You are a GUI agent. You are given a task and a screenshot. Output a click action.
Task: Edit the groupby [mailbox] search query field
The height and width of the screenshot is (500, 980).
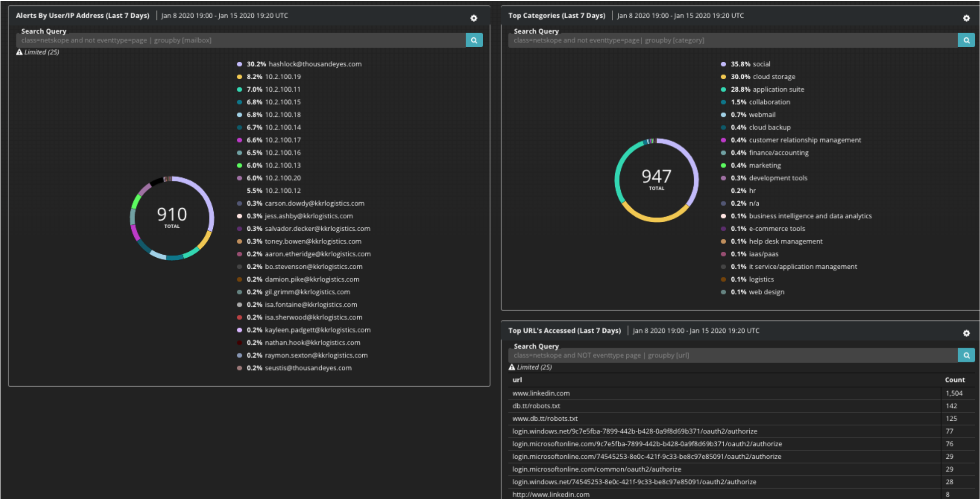point(241,40)
